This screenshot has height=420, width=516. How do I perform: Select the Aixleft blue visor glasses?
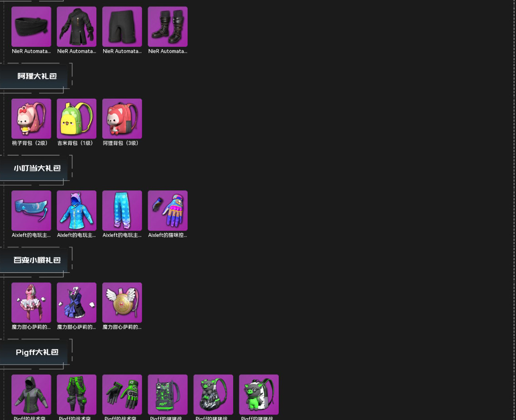31,211
